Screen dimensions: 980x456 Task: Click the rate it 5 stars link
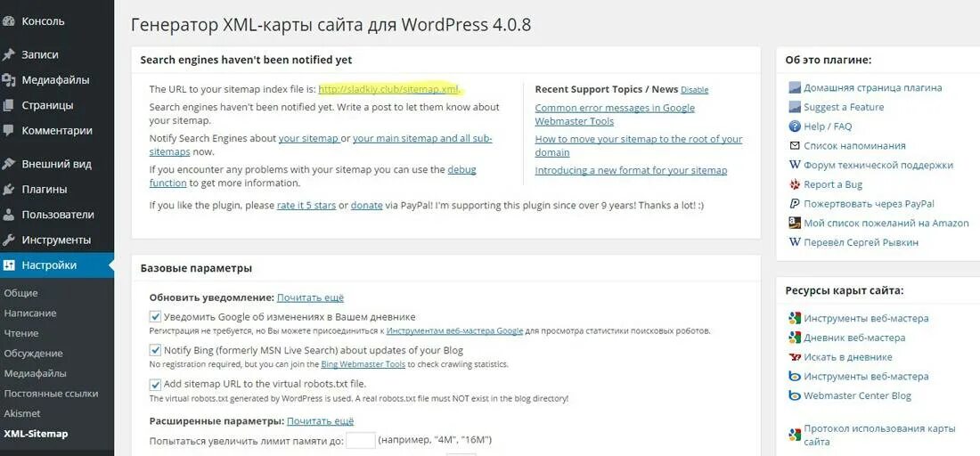click(x=306, y=205)
